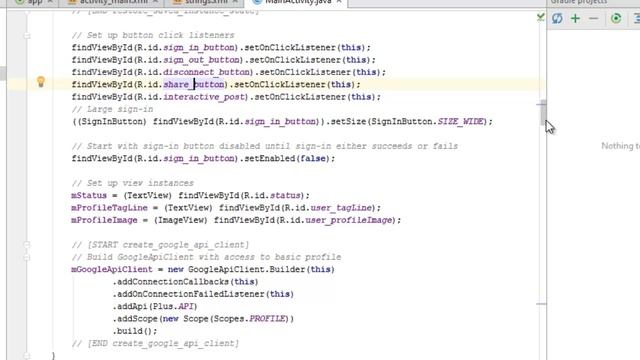The image size is (640, 360).
Task: Click the green check inspection status icon
Action: (x=541, y=17)
